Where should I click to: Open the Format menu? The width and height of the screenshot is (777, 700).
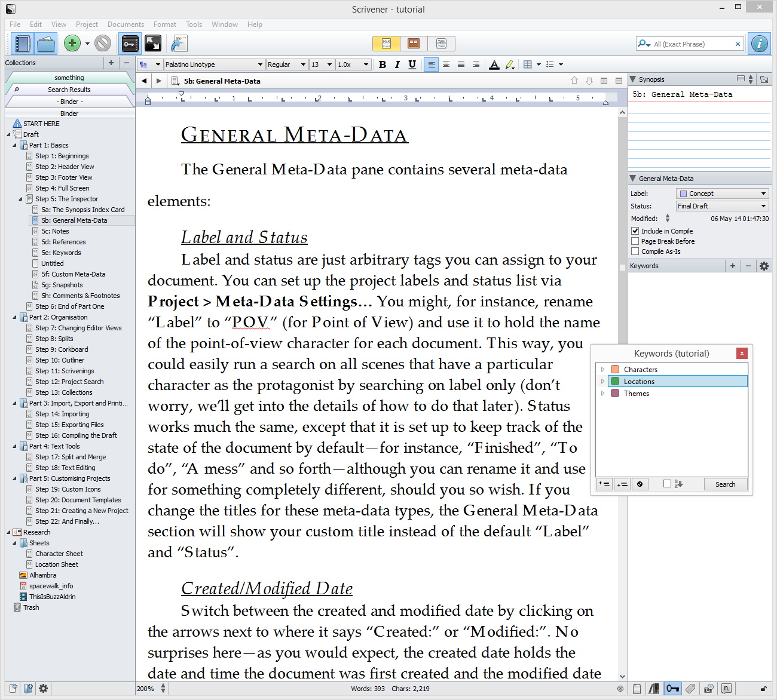tap(165, 24)
